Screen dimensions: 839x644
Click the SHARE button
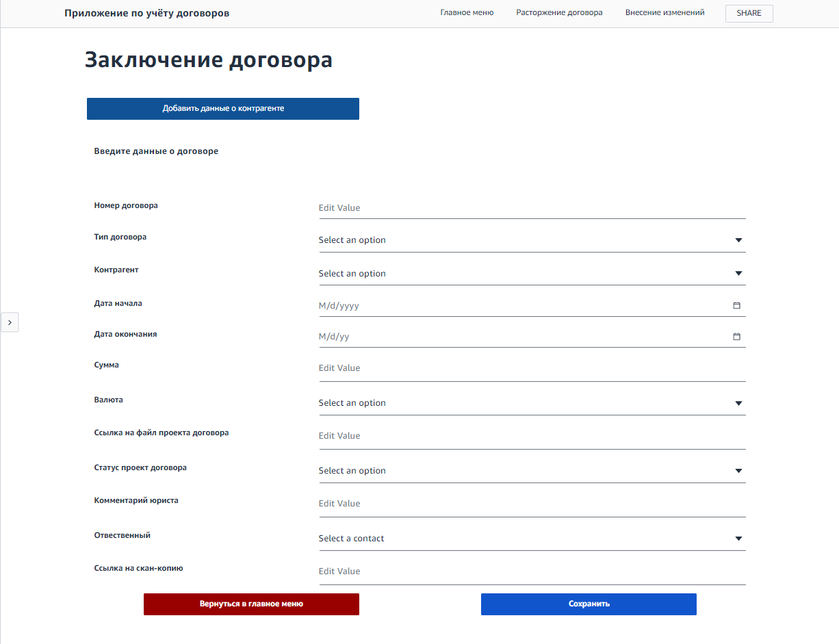pyautogui.click(x=749, y=14)
